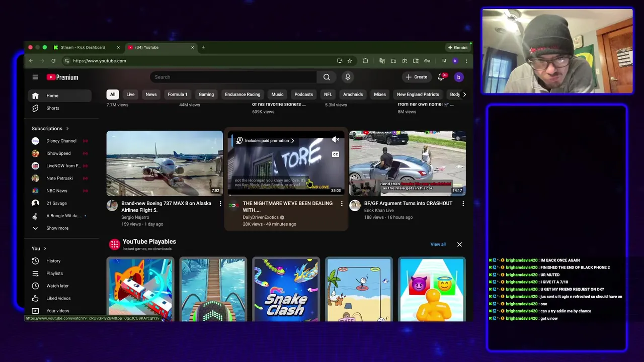Open Home in the sidebar
The width and height of the screenshot is (644, 362).
(60, 96)
